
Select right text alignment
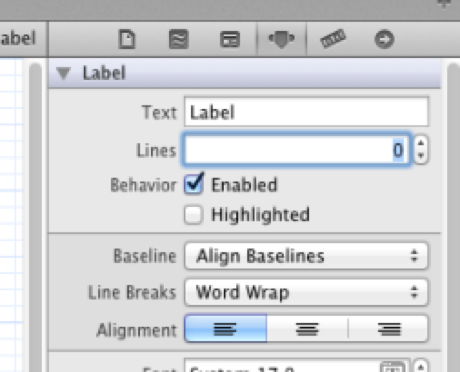[388, 329]
